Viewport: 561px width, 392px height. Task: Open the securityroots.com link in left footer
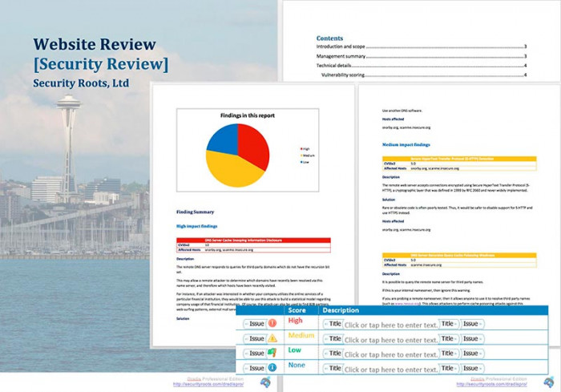[208, 384]
